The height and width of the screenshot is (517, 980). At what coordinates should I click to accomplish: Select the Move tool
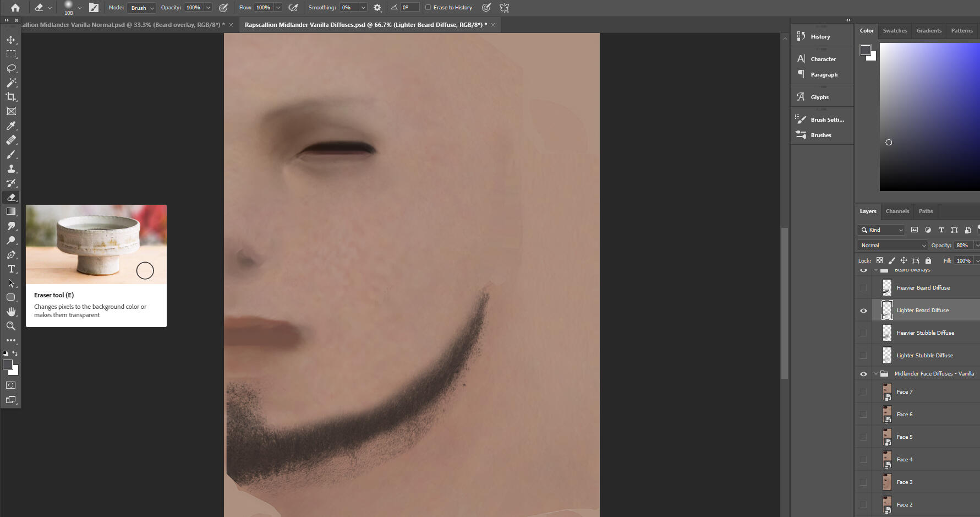(11, 40)
